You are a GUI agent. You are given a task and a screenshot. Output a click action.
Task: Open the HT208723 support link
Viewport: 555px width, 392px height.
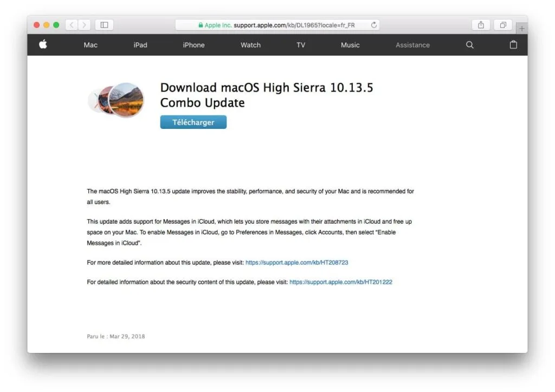pyautogui.click(x=296, y=262)
